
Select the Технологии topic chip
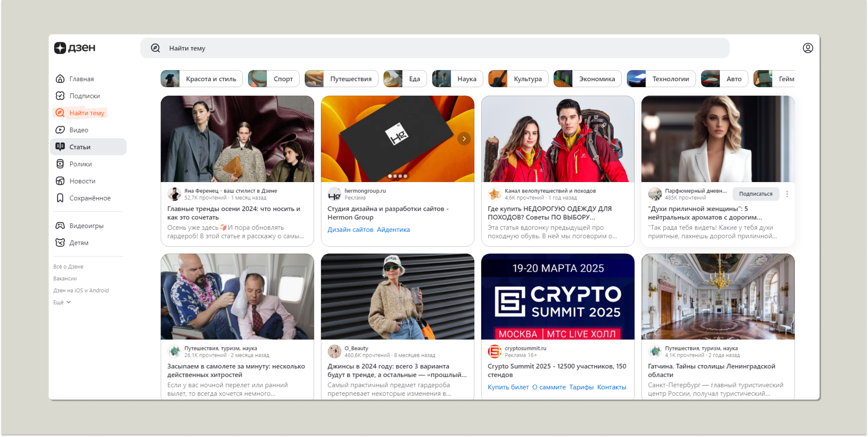coord(661,79)
